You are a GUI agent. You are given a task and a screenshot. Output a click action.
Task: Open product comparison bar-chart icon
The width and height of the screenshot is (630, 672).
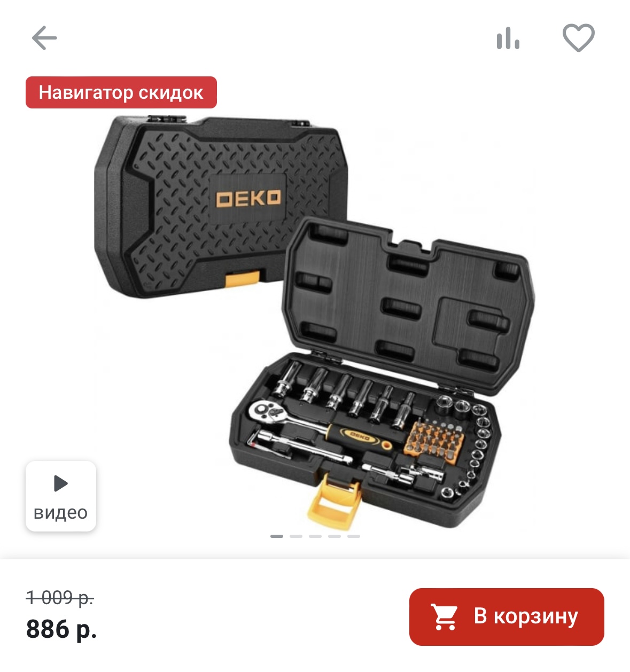click(x=508, y=38)
